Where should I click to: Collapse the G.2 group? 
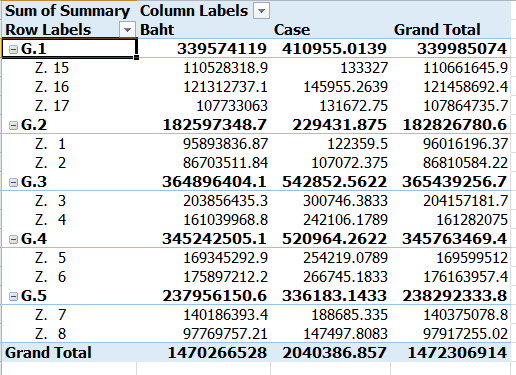[x=13, y=125]
